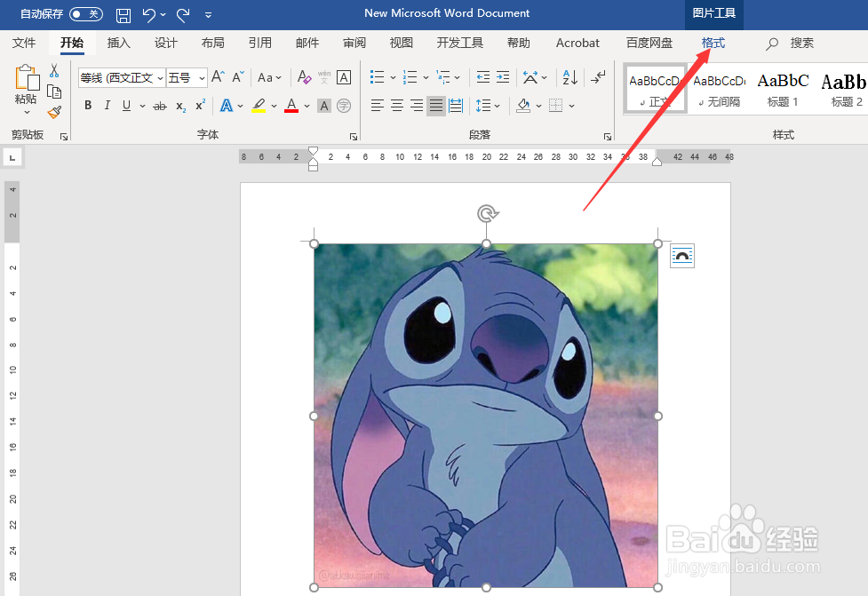
Task: Click Align Right icon
Action: [417, 106]
